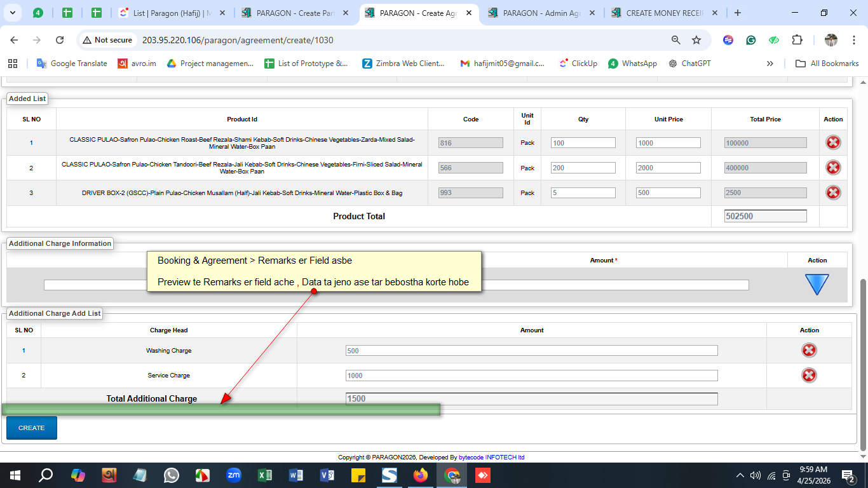Delete product row 1 with red X
This screenshot has width=868, height=488.
coord(833,142)
